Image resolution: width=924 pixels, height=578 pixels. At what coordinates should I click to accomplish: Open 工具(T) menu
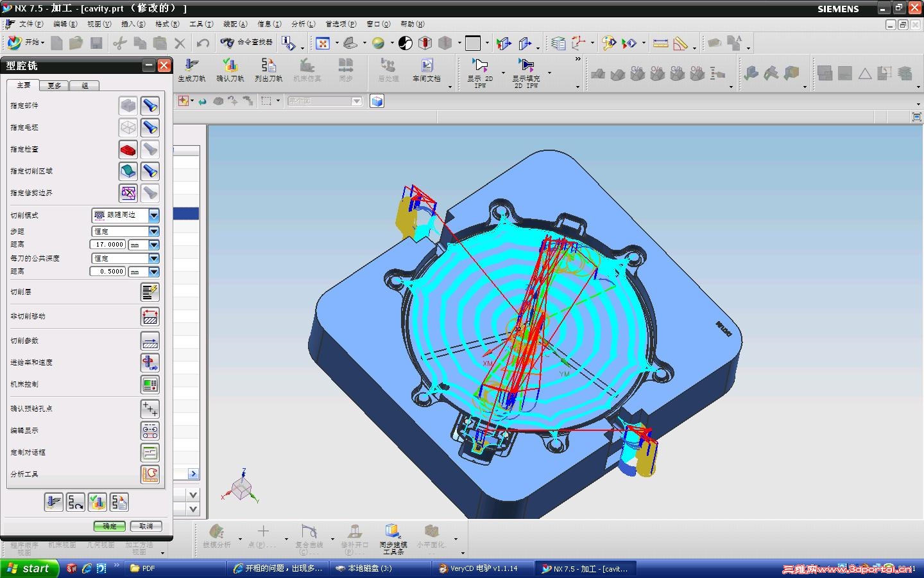pos(201,24)
